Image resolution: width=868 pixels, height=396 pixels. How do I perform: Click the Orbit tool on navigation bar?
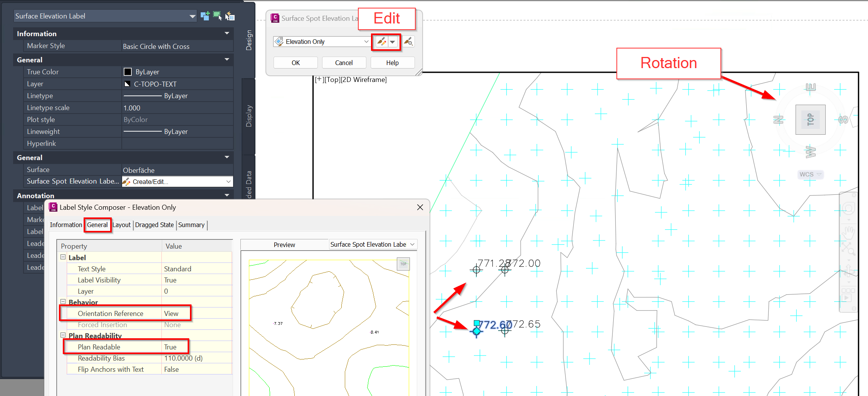point(848,269)
